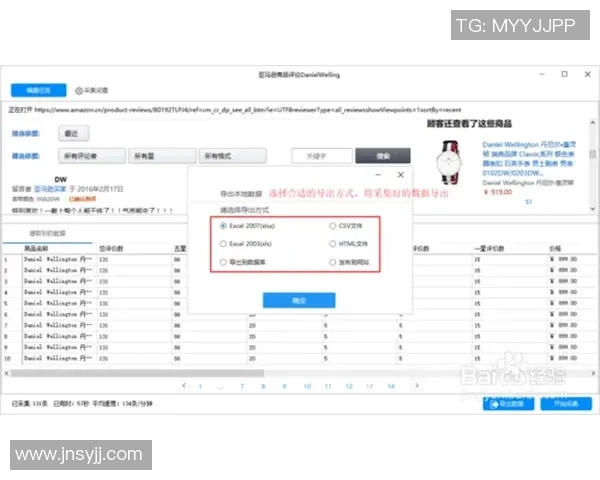Focus the keyword search field
Image resolution: width=600 pixels, height=480 pixels.
[x=322, y=156]
